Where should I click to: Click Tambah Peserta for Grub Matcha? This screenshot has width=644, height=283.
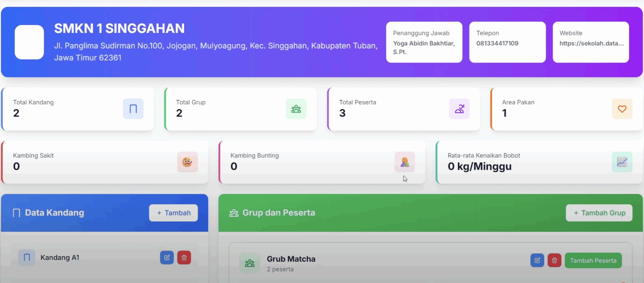point(593,260)
